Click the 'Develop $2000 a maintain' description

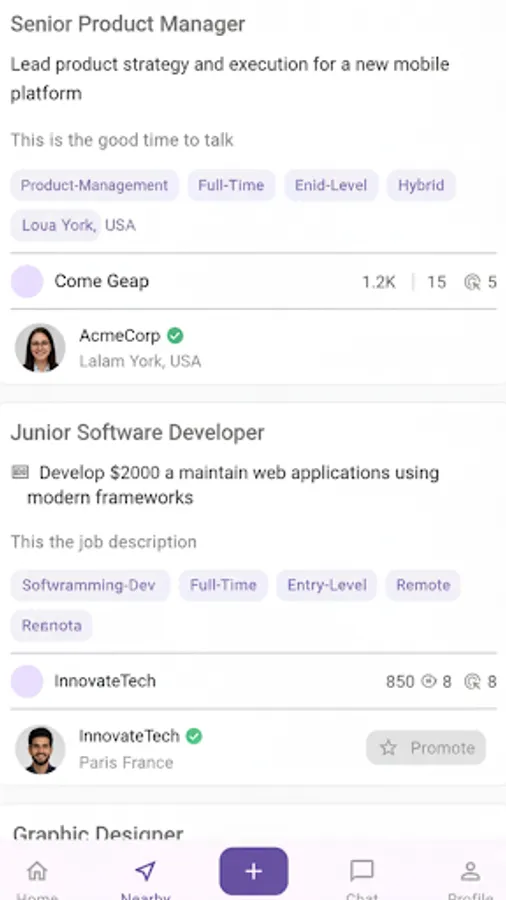(233, 485)
